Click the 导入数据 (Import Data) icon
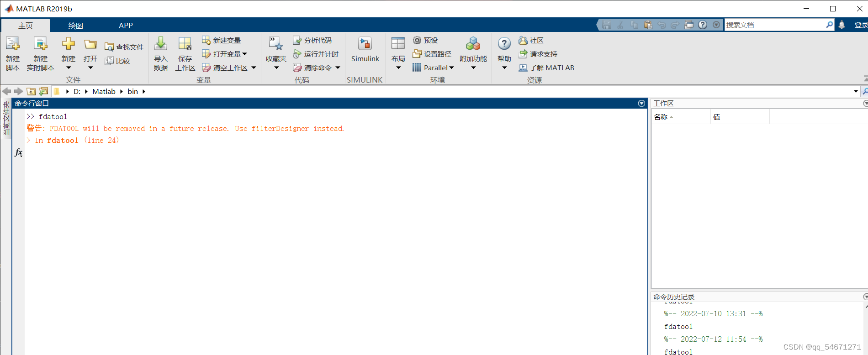 [161, 44]
